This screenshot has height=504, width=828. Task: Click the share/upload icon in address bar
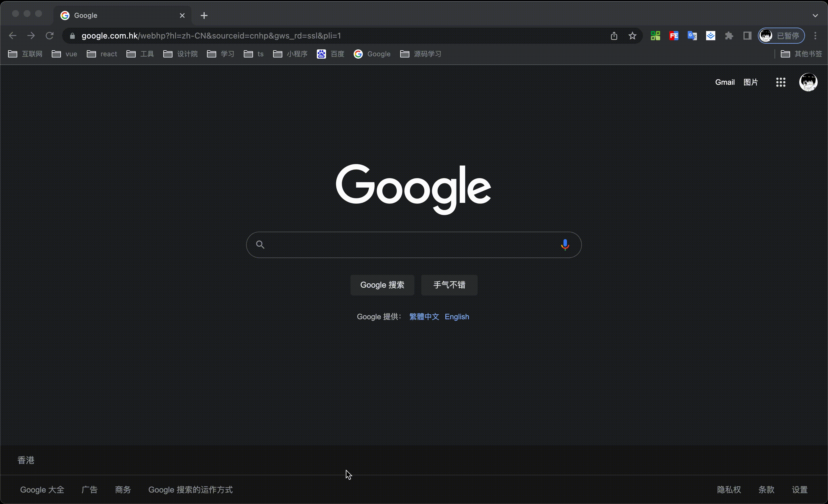point(614,36)
